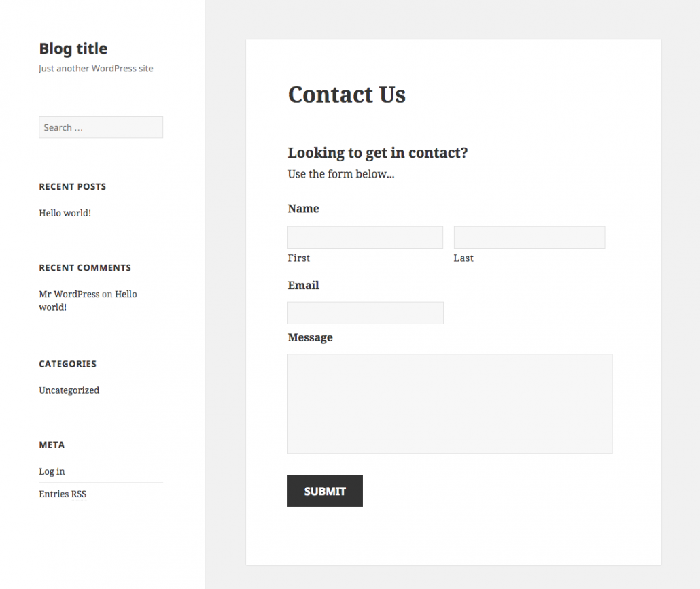Click inside the Message text area

(450, 403)
